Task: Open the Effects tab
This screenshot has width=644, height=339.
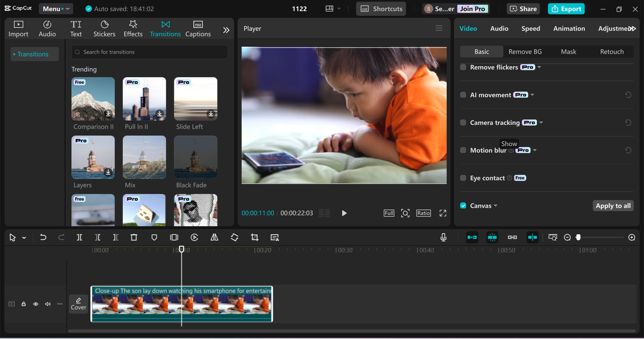Action: click(x=133, y=29)
